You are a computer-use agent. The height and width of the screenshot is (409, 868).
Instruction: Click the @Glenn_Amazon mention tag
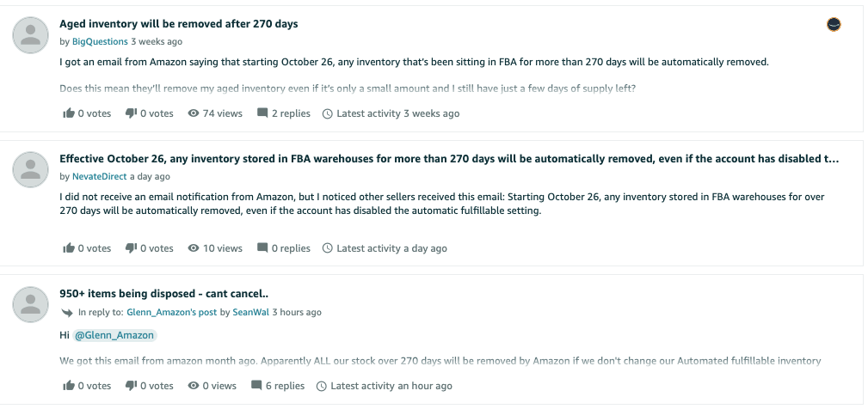114,335
